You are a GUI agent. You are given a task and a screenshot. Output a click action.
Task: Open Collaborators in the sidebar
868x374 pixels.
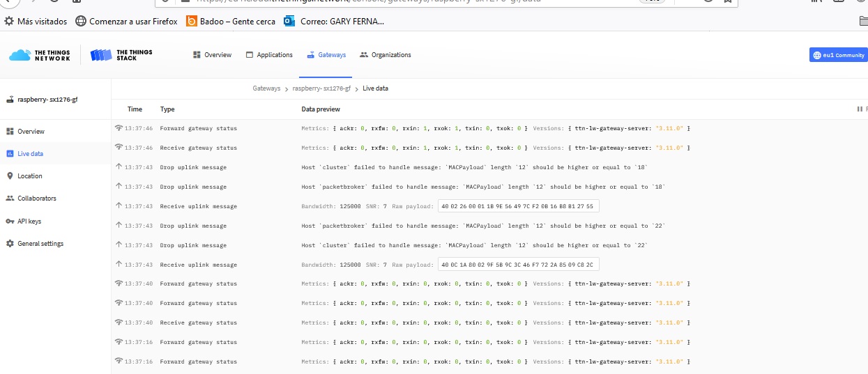tap(36, 198)
